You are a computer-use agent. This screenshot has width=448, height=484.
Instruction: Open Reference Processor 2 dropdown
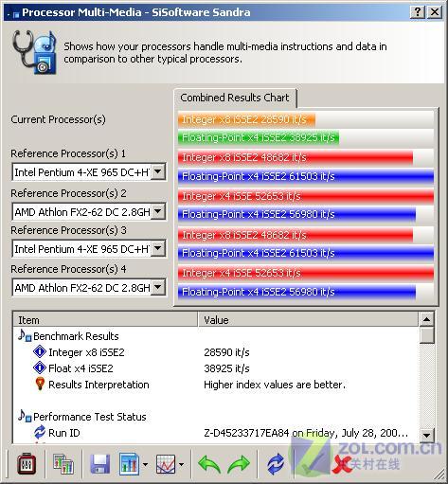coord(158,211)
